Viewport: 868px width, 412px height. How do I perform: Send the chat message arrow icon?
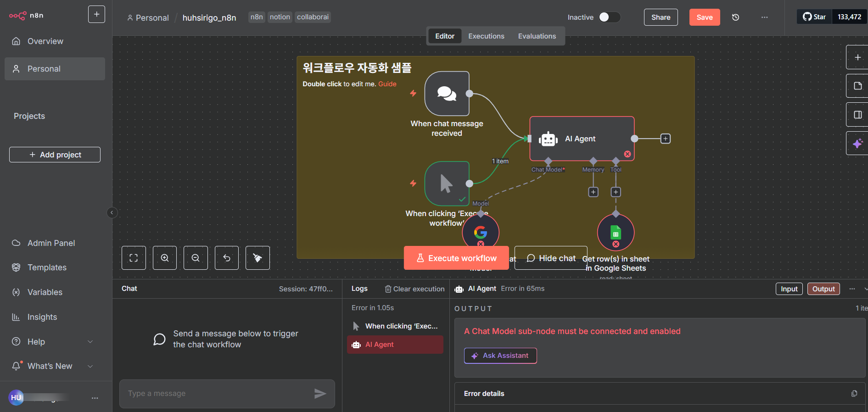click(x=320, y=393)
